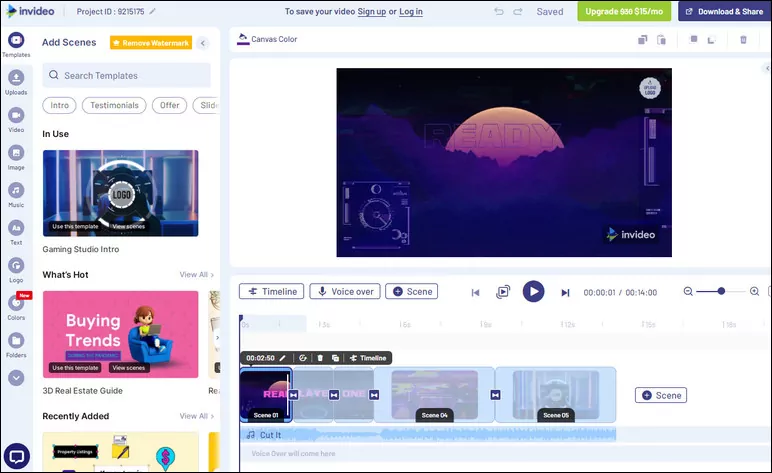Click the Cut It music track
Viewport: 772px width, 473px height.
click(x=428, y=435)
